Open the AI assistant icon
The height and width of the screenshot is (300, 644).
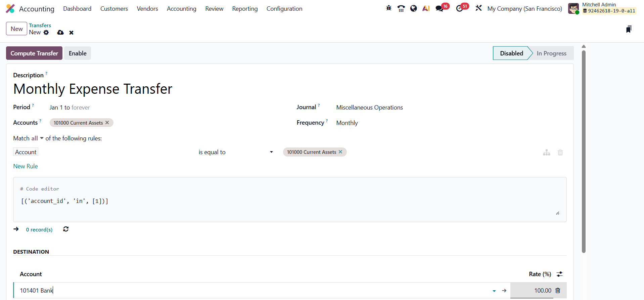426,8
